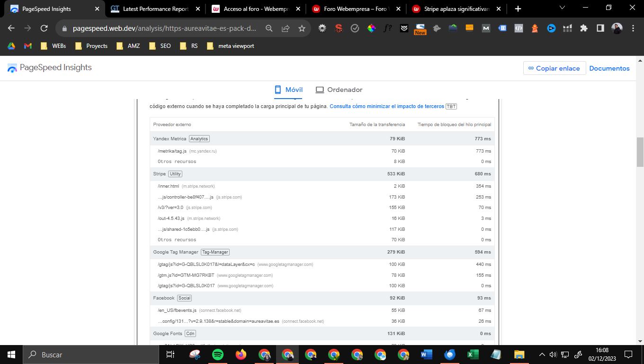Click the /en_US/fbevents.js resource

tap(177, 310)
